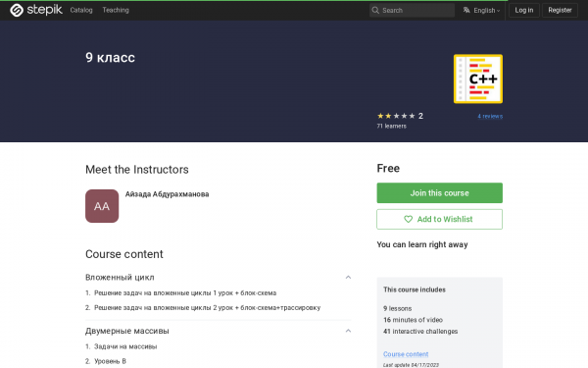Focus the Search input field

point(412,10)
